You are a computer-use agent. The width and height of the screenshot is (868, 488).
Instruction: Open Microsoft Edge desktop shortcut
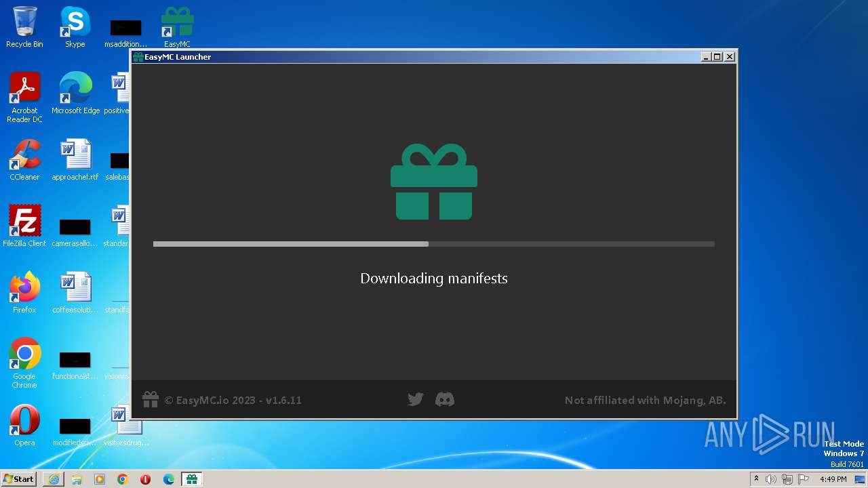pyautogui.click(x=75, y=94)
